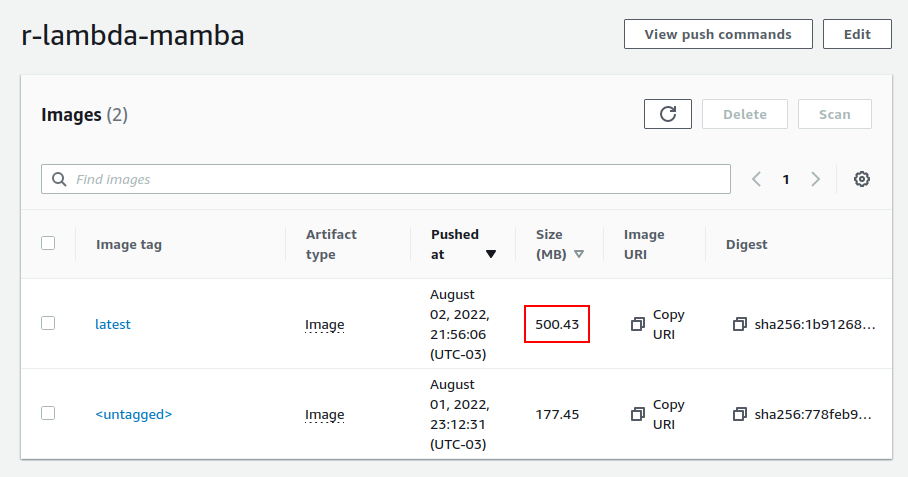Open the latest image tag link
This screenshot has width=908, height=477.
coord(113,324)
